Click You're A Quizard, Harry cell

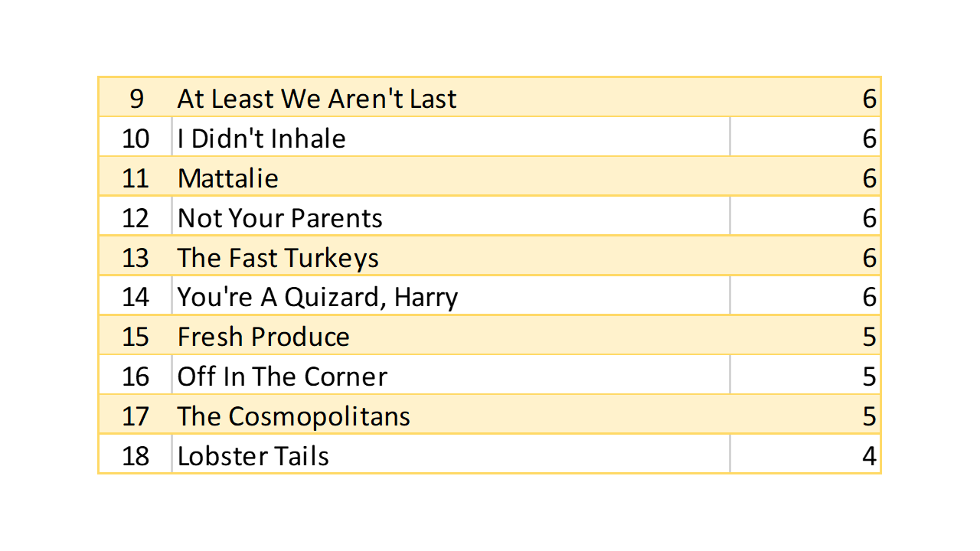click(x=318, y=297)
